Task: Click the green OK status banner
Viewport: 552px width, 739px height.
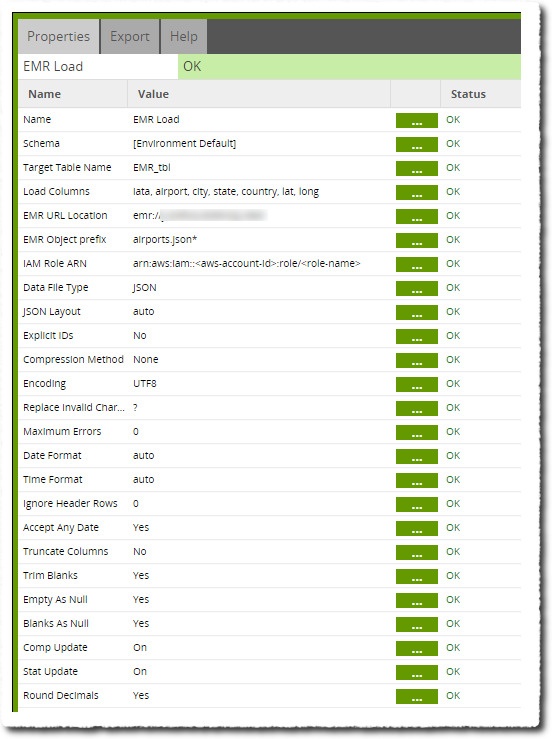Action: coord(349,66)
